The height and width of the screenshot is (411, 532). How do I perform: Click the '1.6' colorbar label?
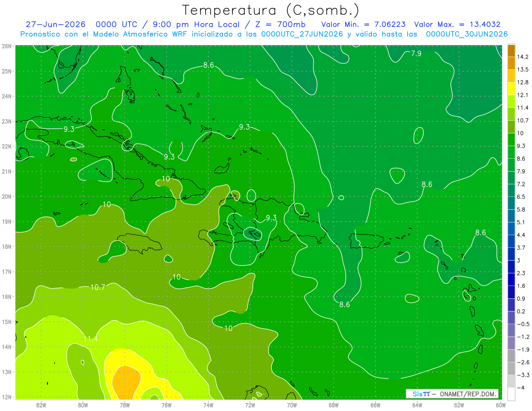(521, 286)
